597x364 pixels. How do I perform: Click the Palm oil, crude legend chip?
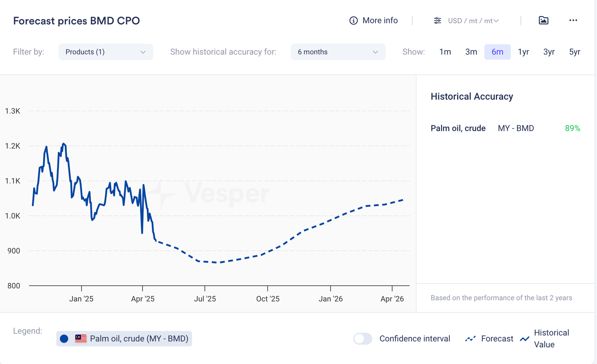click(x=139, y=339)
